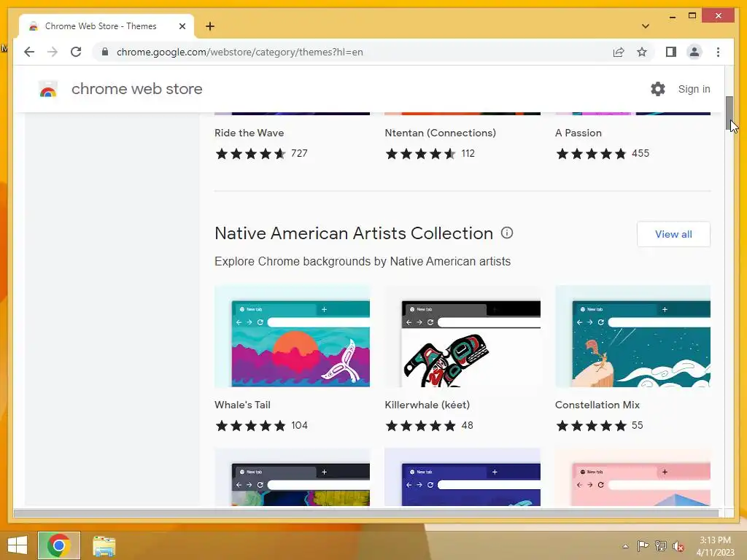
Task: Click the chrome web store heading text
Action: click(136, 89)
